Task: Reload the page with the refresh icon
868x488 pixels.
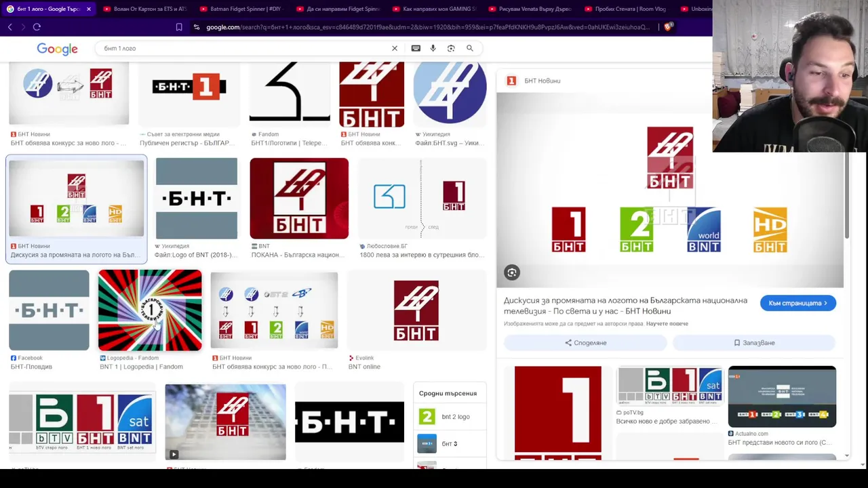Action: (37, 27)
